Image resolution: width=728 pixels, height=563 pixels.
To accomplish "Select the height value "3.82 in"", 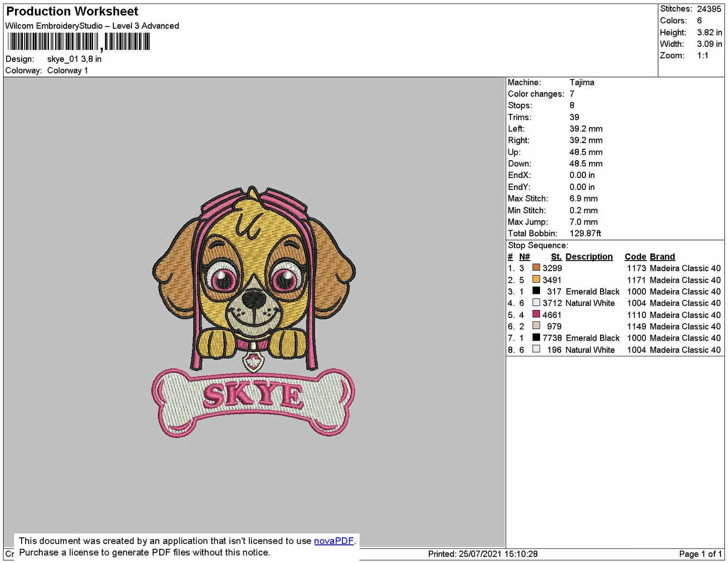I will coord(709,32).
